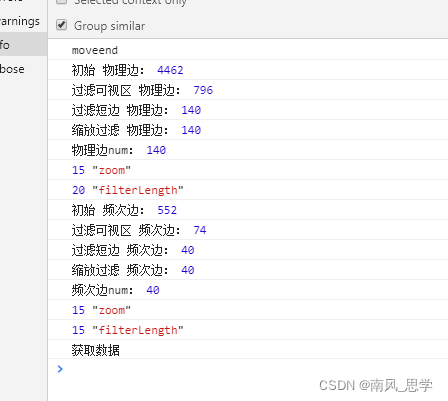
Task: Click the 初始 频次边: 552 log line
Action: pyautogui.click(x=248, y=210)
